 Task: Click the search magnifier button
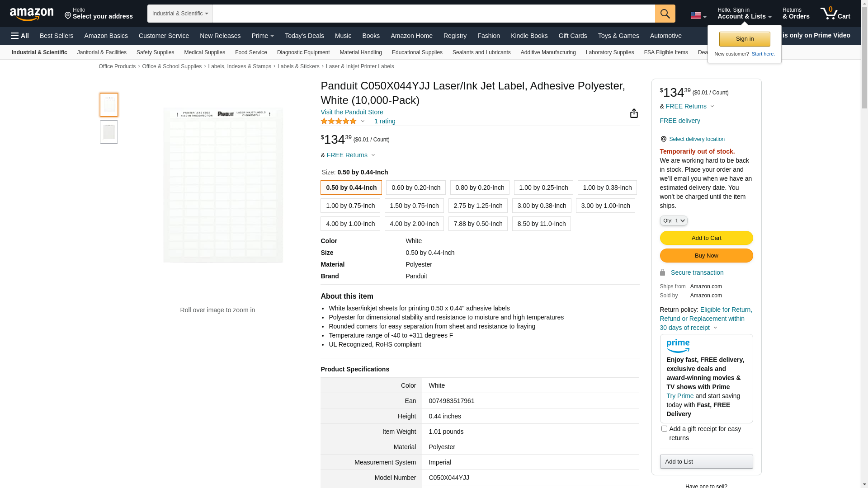click(x=665, y=14)
